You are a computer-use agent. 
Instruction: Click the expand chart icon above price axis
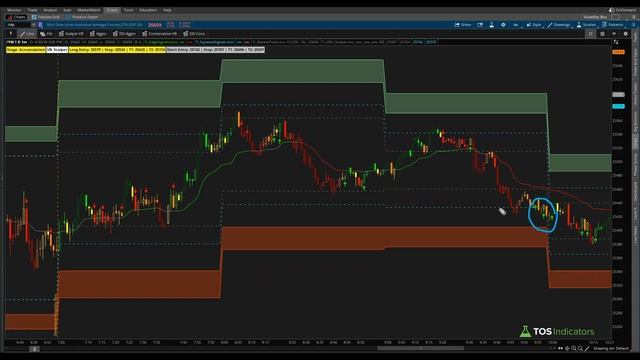pyautogui.click(x=616, y=42)
